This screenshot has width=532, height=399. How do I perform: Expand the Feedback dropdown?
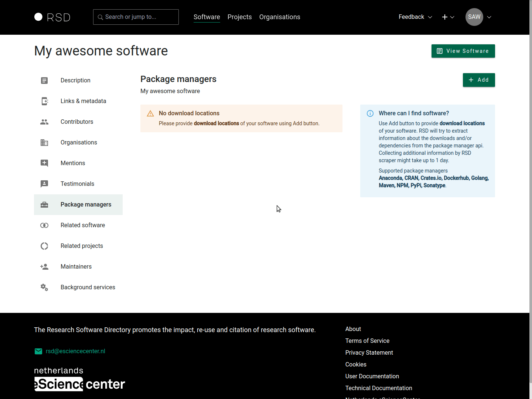pyautogui.click(x=415, y=17)
